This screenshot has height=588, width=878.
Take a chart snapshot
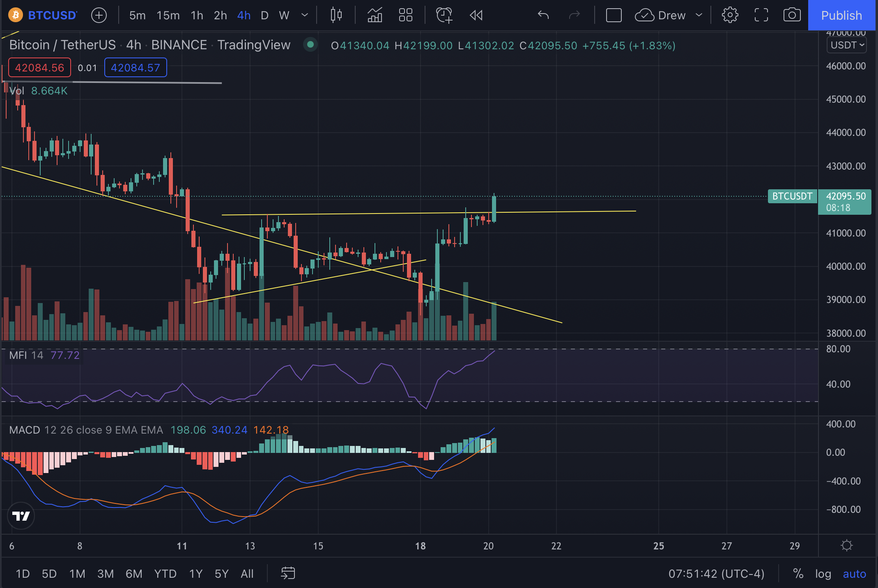click(792, 15)
